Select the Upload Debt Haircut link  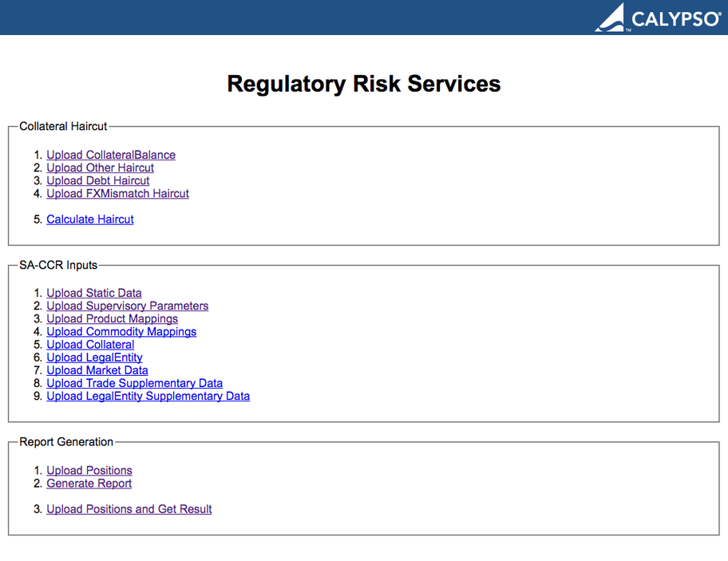tap(97, 180)
